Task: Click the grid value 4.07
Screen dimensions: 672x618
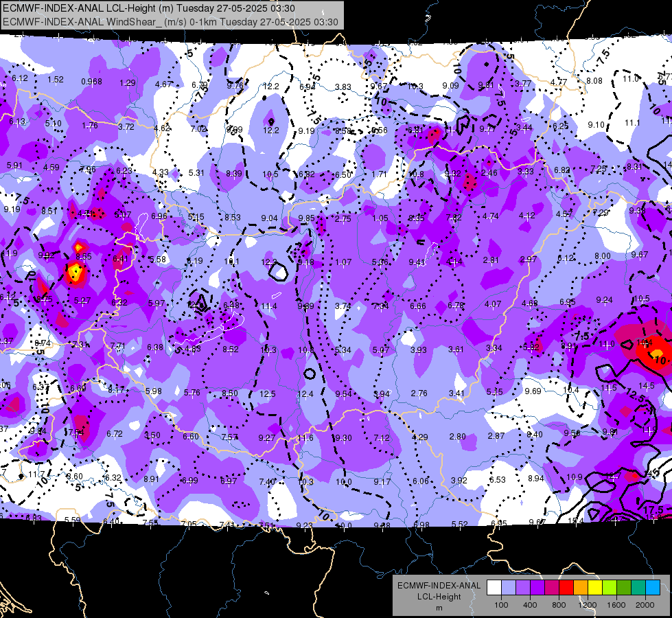Action: point(493,304)
